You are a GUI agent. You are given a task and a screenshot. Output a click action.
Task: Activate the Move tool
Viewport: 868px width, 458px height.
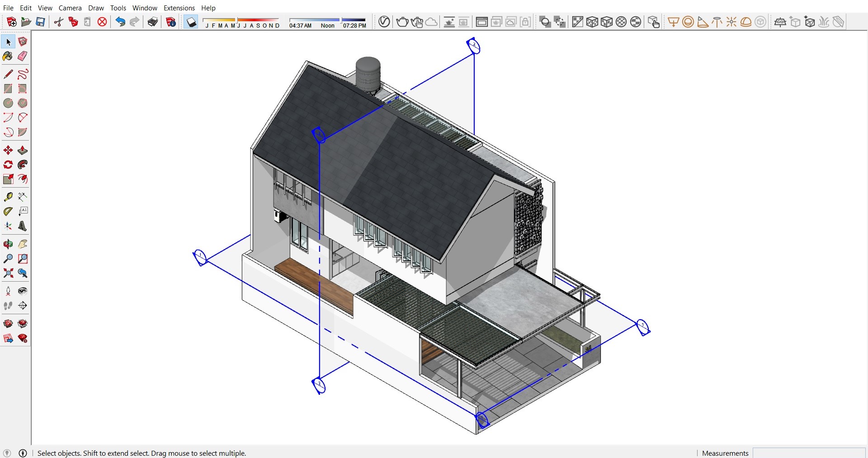click(x=7, y=150)
